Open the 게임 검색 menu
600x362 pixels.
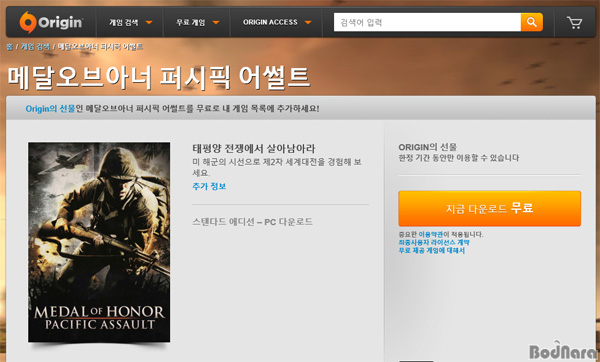pos(124,23)
